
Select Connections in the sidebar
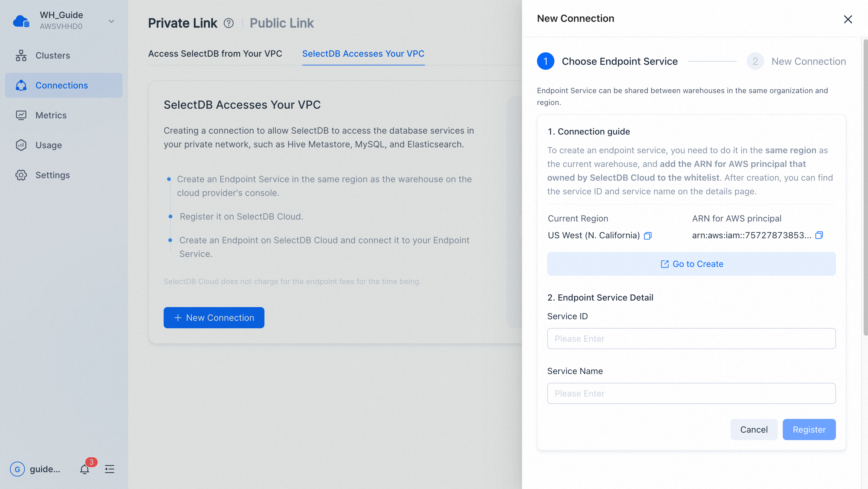coord(64,85)
